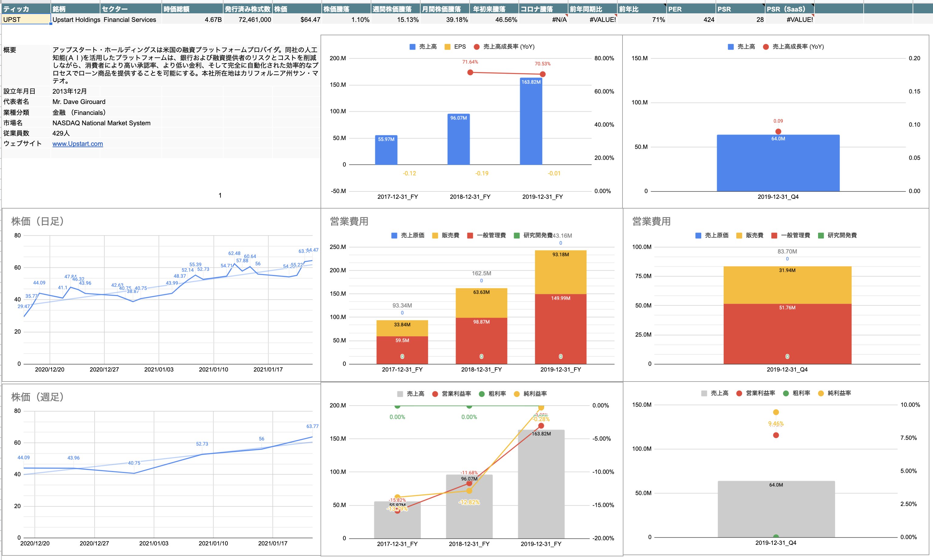Select the -11.68% operating margin data label
Image resolution: width=933 pixels, height=560 pixels.
point(469,473)
